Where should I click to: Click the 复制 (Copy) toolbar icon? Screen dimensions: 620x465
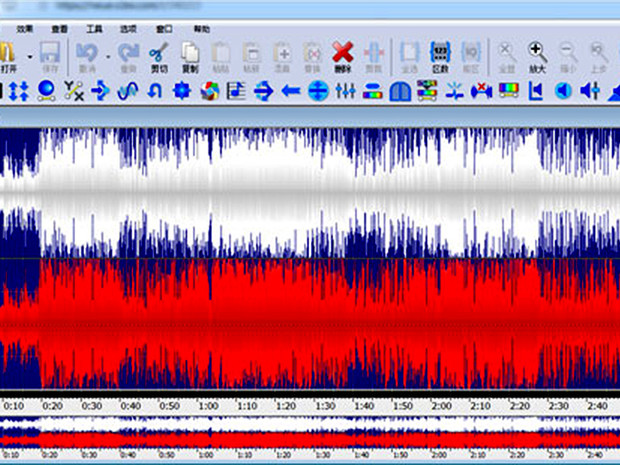(190, 55)
